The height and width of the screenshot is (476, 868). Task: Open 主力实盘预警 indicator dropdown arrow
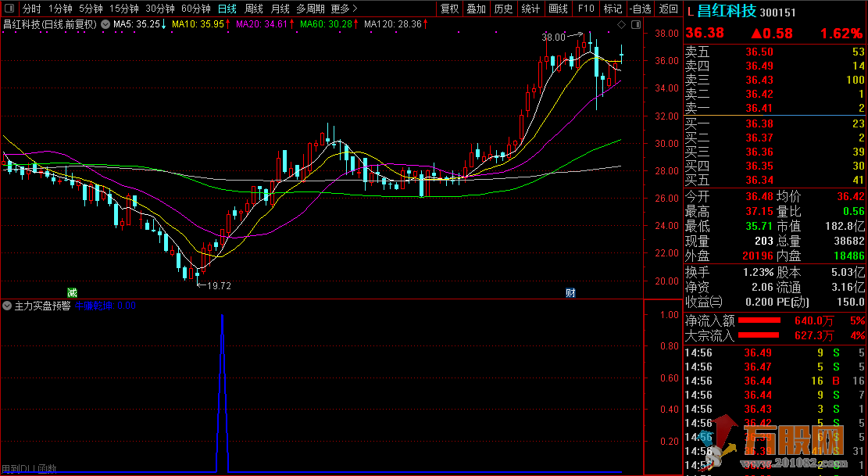pyautogui.click(x=7, y=306)
